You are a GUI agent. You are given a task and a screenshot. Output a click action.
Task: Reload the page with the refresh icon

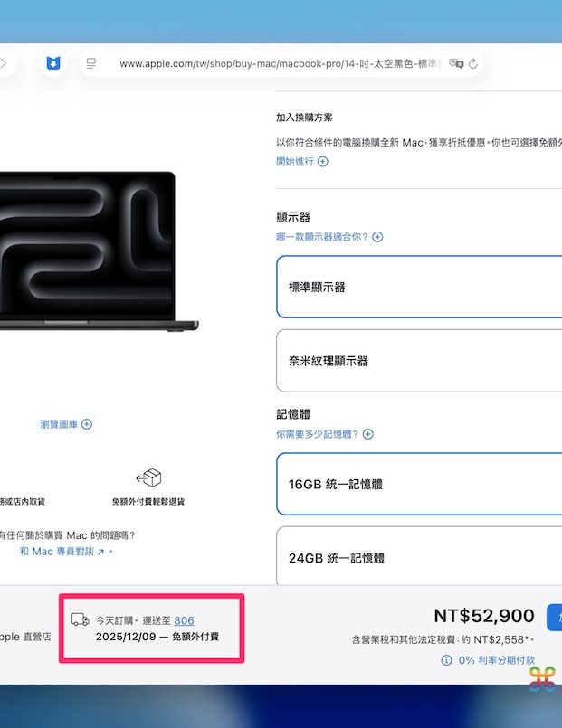coord(473,64)
